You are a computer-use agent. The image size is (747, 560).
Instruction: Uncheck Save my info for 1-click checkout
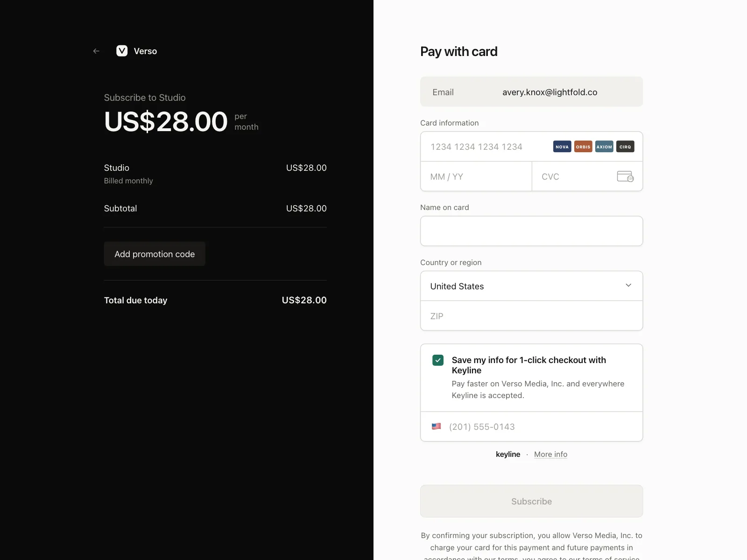tap(438, 360)
